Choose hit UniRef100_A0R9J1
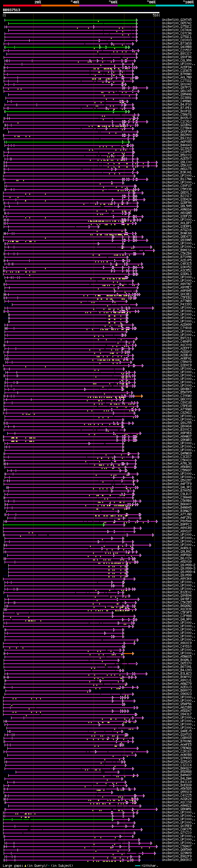 (x=177, y=548)
